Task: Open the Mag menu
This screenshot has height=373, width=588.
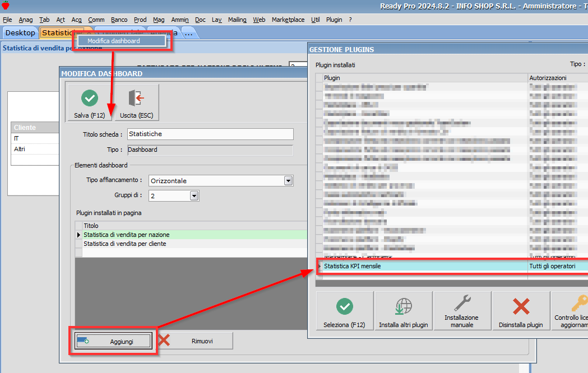Action: coord(159,20)
